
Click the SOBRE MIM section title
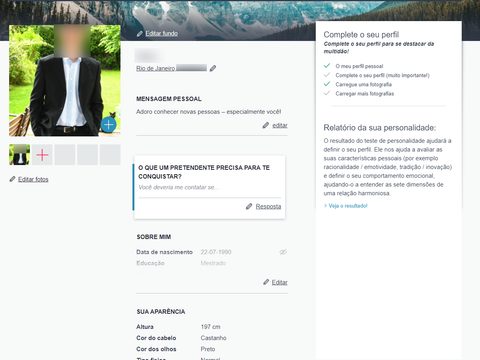point(154,237)
